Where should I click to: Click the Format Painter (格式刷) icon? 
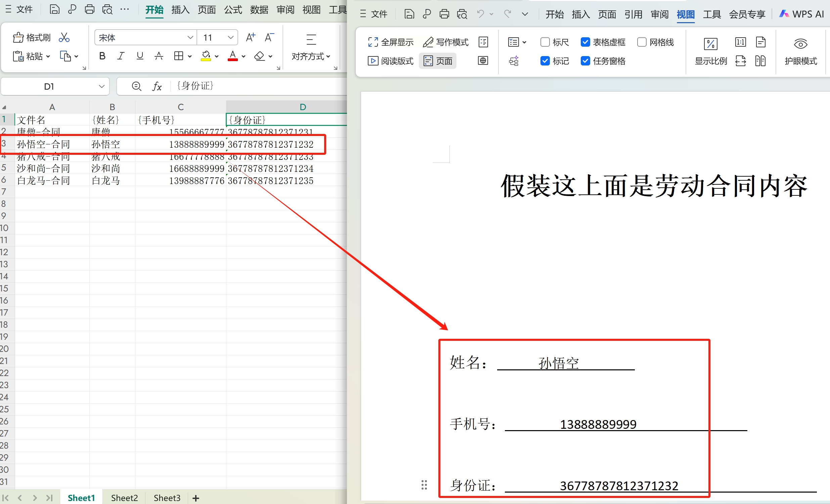(18, 37)
